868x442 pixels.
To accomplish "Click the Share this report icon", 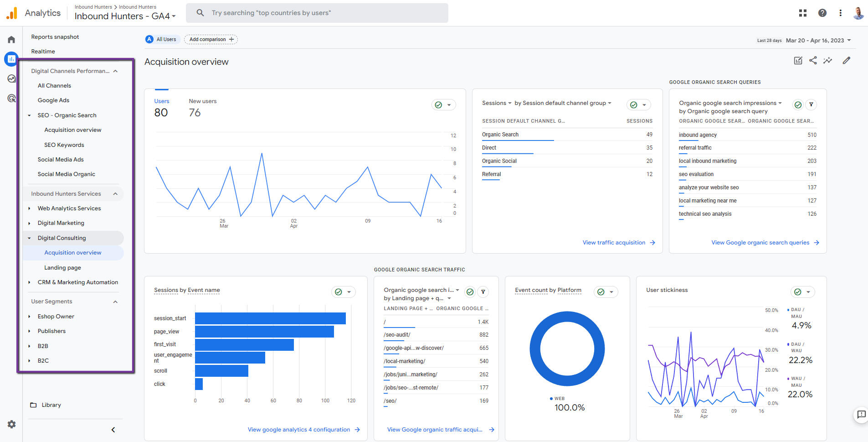I will (x=813, y=60).
